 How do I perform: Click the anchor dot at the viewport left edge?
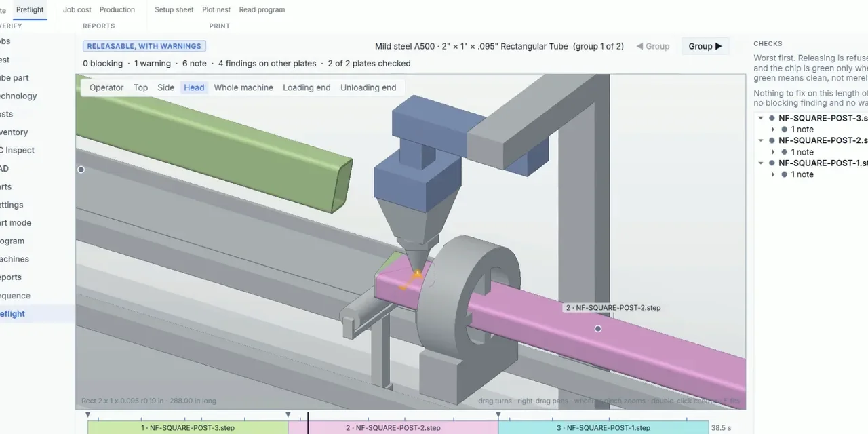(x=81, y=170)
